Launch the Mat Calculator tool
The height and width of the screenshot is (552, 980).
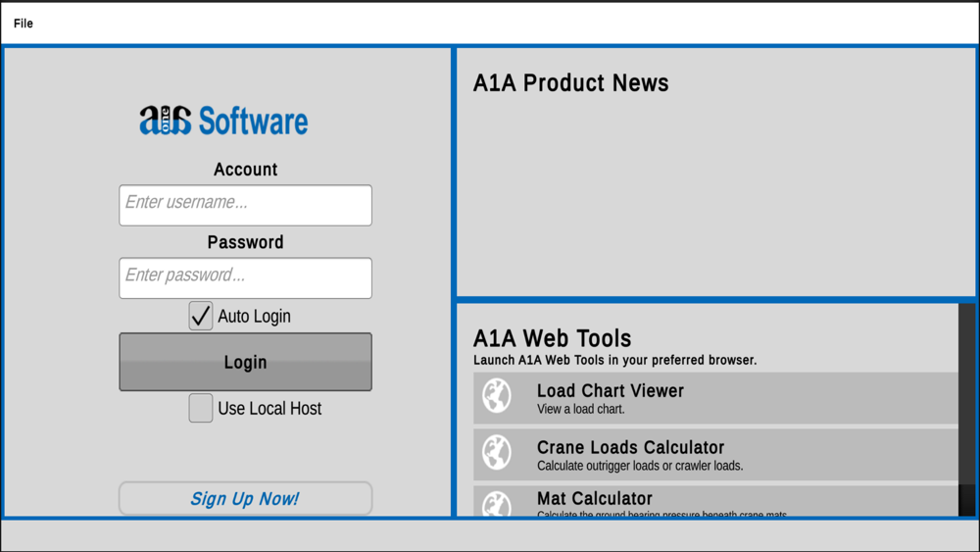[x=715, y=501]
